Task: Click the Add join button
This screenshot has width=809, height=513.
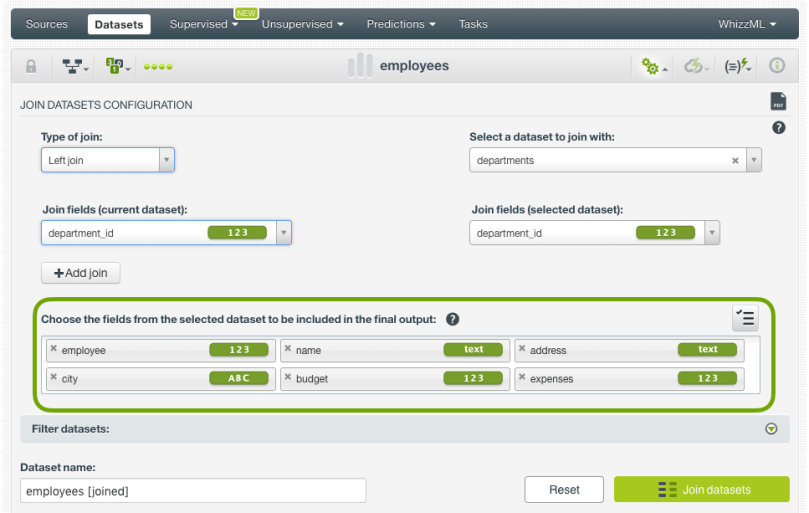Action: (80, 273)
